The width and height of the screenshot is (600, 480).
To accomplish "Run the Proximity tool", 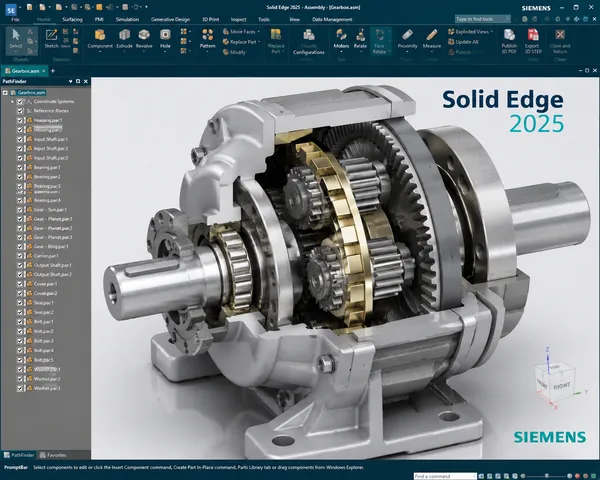I will click(x=407, y=39).
